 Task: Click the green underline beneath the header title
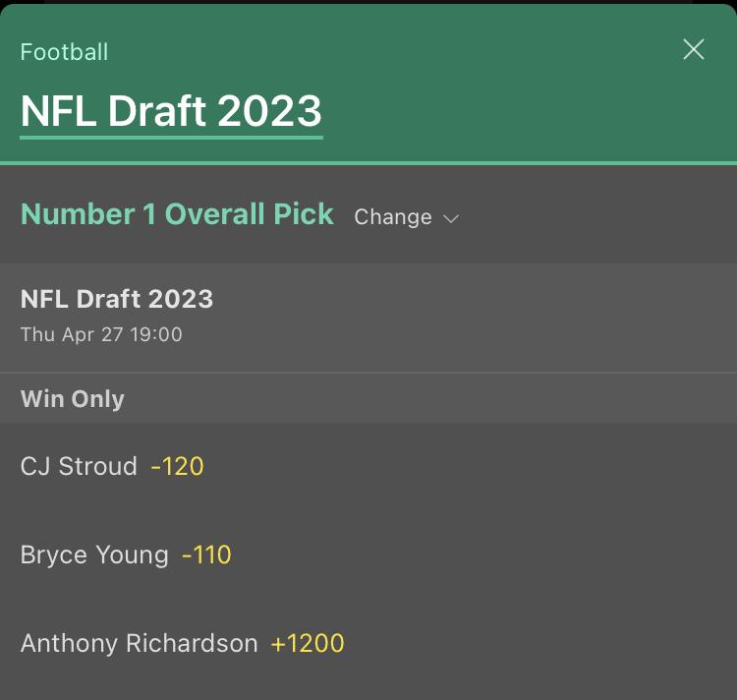[171, 137]
